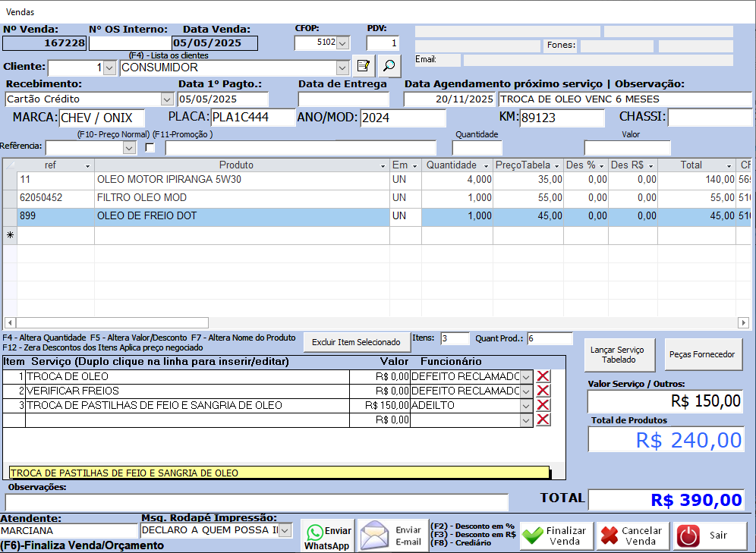Screen dimensions: 756x553
Task: Click Finalizar Venda green check button
Action: click(x=556, y=536)
